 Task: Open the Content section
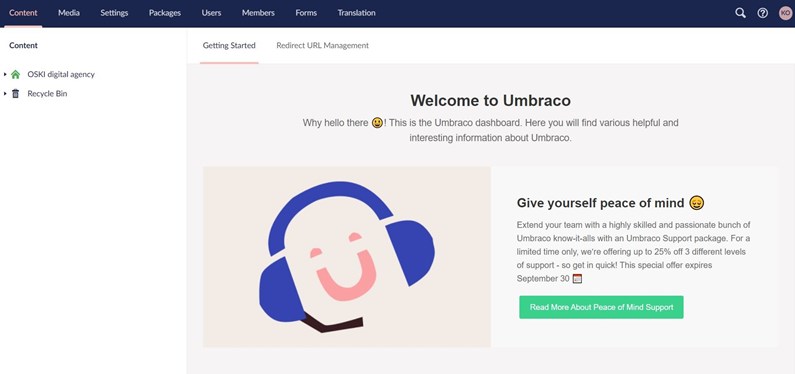coord(23,13)
